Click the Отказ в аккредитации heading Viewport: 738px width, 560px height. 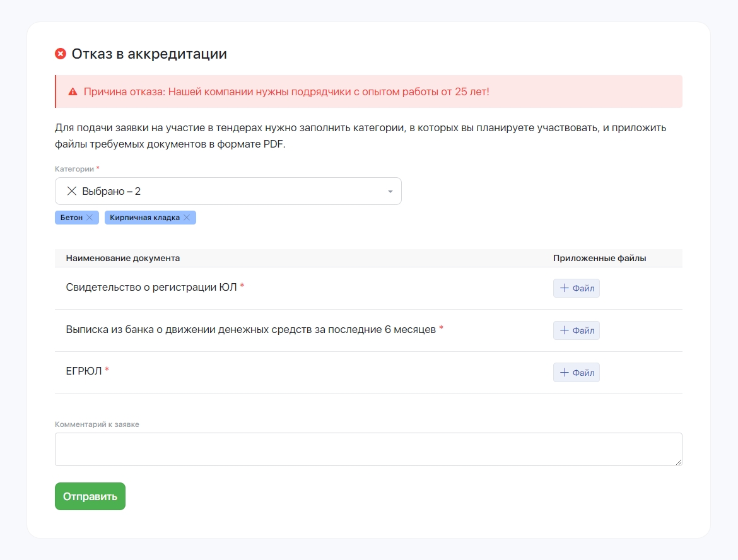click(149, 54)
